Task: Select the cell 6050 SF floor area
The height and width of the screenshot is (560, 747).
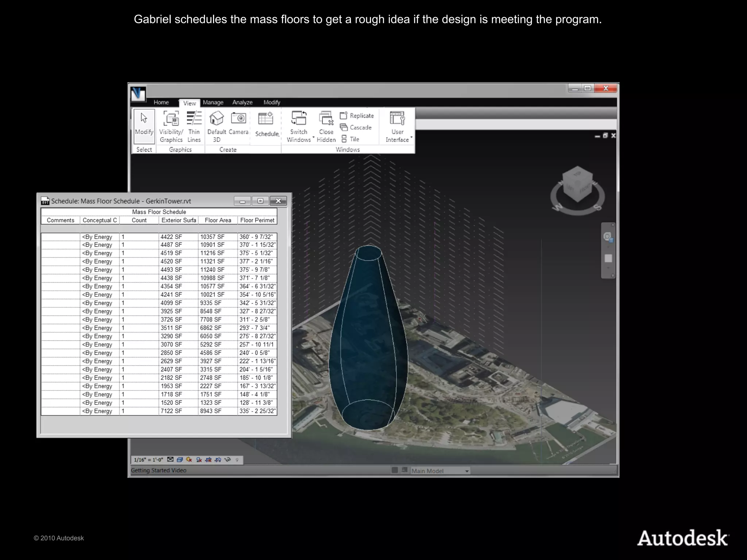Action: 218,336
